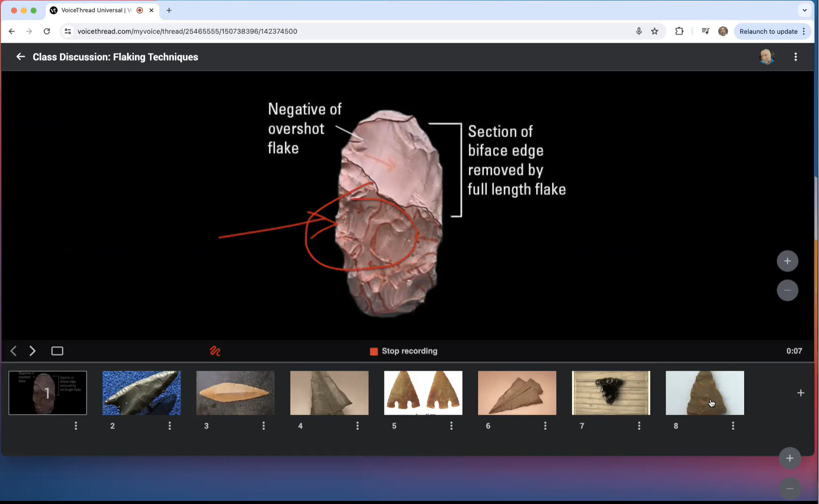The image size is (819, 504).
Task: Zoom out of the slide image
Action: point(787,290)
